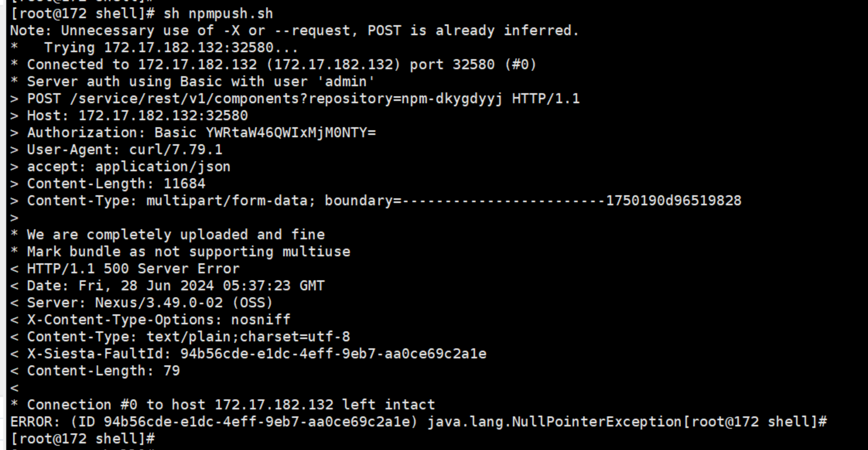
Task: Click the 'Mark bundle as not supporting multiuse' line
Action: (x=180, y=252)
